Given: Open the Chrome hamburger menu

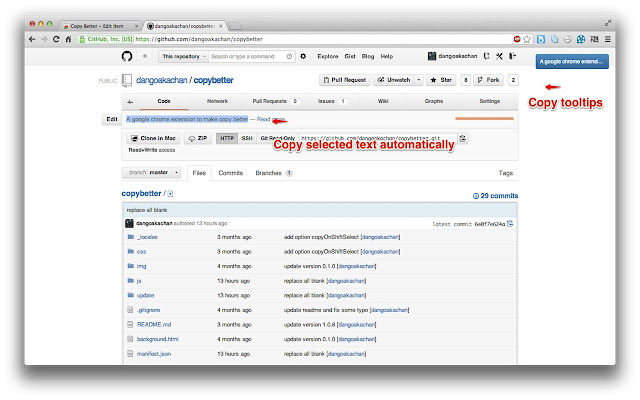Looking at the screenshot, I should click(x=608, y=39).
